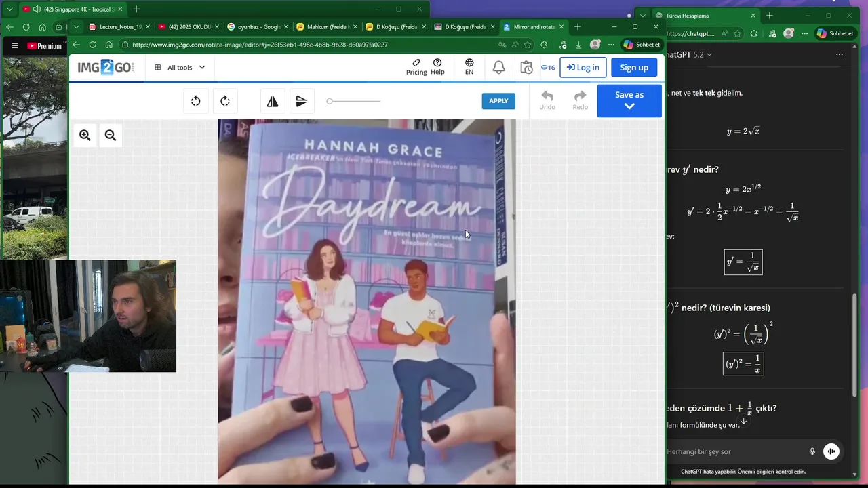
Task: Click the Daydream book cover image
Action: [367, 302]
